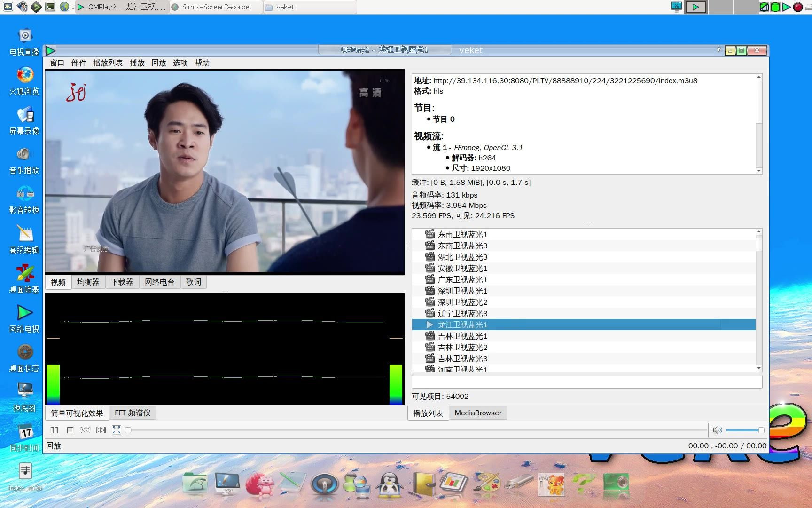Open the 影音转换 desktop icon

coord(24,200)
